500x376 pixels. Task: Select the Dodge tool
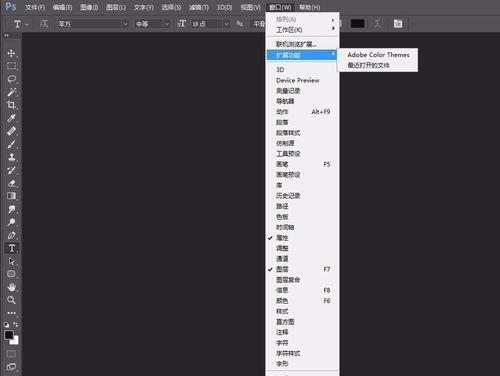click(x=11, y=222)
